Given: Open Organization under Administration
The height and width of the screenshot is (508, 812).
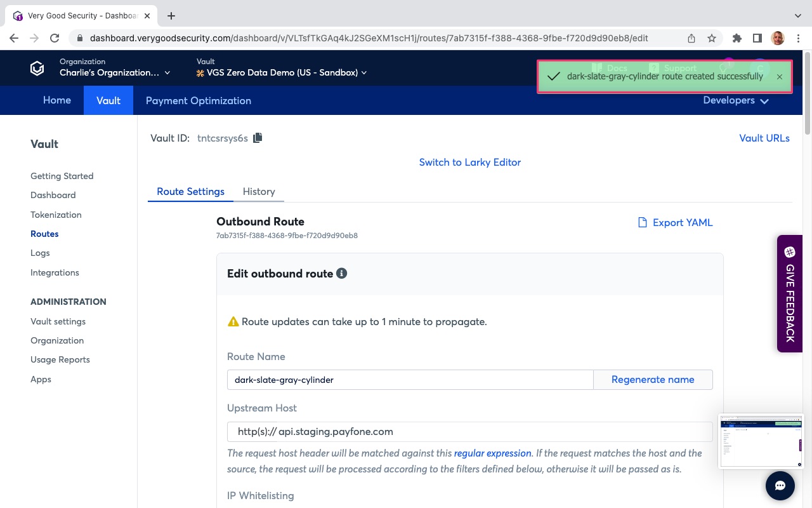Looking at the screenshot, I should [57, 340].
